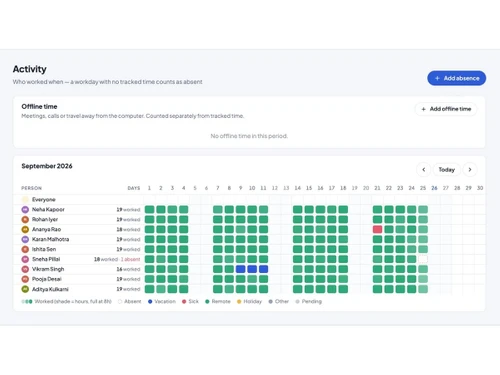Image resolution: width=500 pixels, height=375 pixels.
Task: Select Aditya Kulkarni's worked cell on day 25
Action: (423, 289)
